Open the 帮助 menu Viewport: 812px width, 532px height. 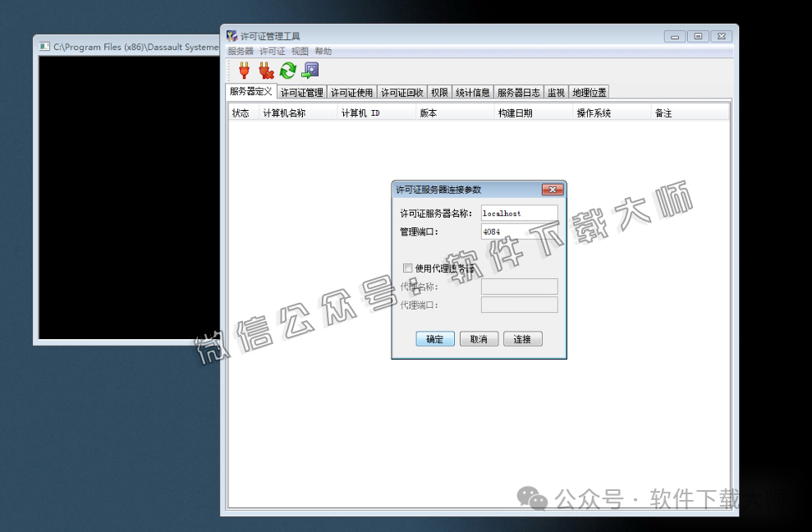click(x=322, y=50)
